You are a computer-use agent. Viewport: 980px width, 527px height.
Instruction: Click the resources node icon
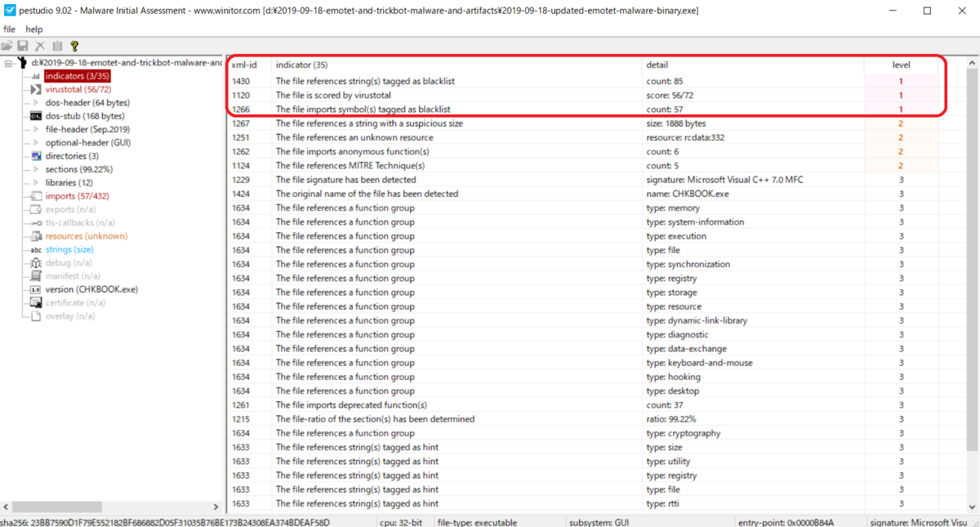36,236
